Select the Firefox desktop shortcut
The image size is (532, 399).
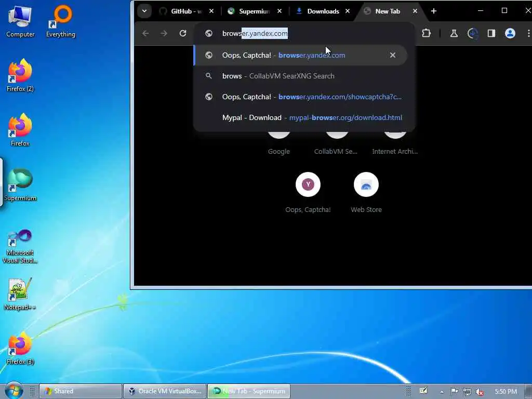click(x=20, y=130)
